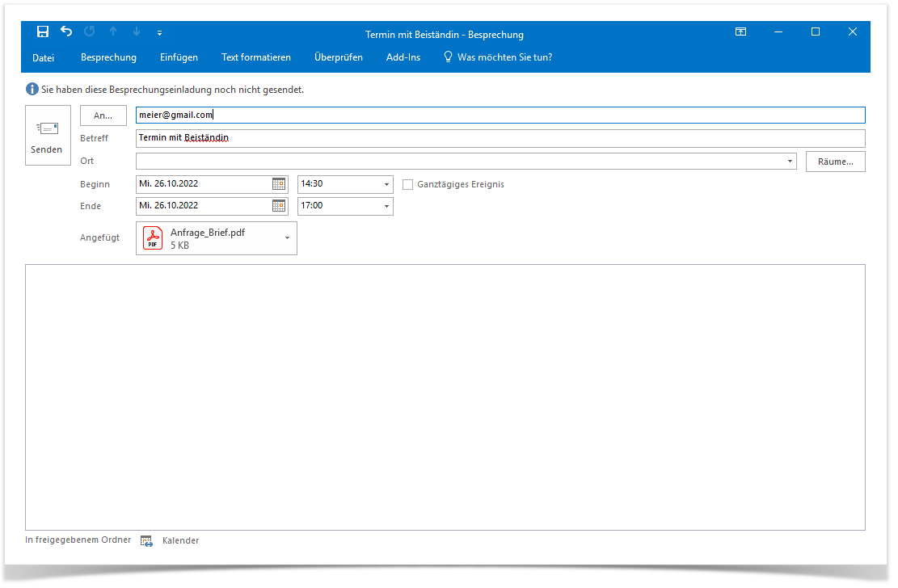This screenshot has height=588, width=898.
Task: Click the Ende date field Mi. 26.10.2022
Action: coord(204,205)
